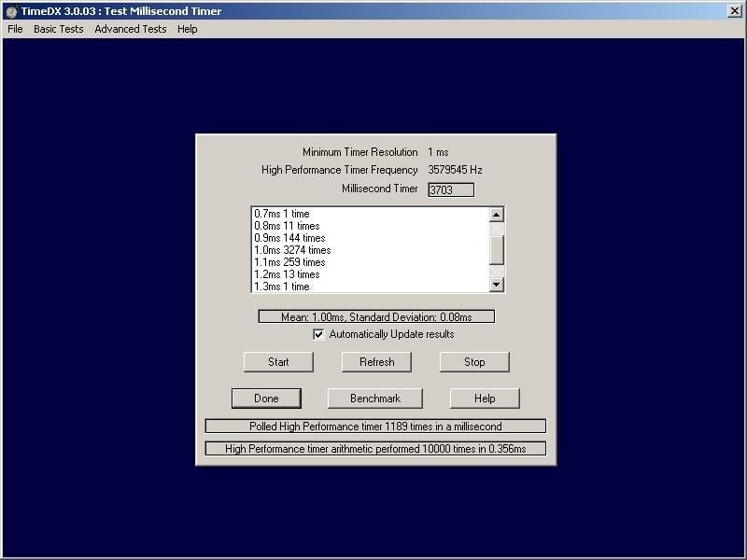Open the File menu

tap(15, 29)
